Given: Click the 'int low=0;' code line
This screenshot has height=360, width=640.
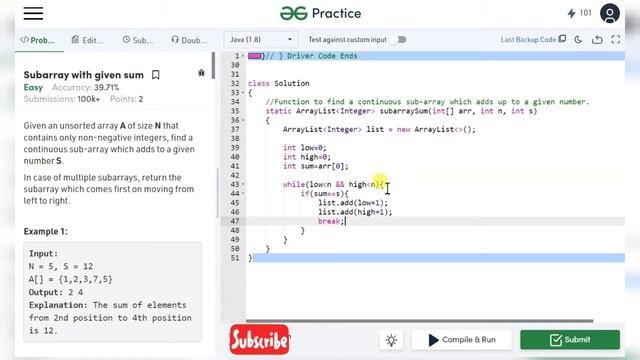Looking at the screenshot, I should (305, 148).
